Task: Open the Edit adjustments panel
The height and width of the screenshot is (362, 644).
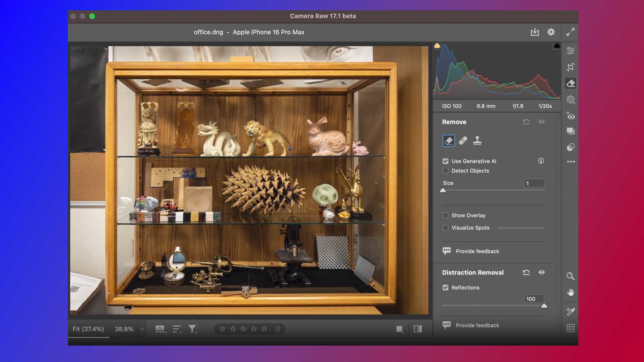Action: click(571, 50)
